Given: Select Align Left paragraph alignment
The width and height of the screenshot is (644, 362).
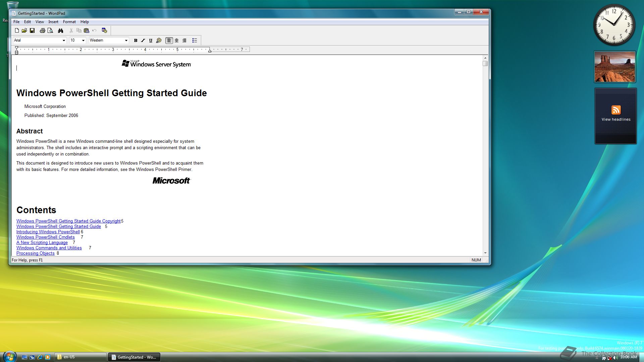Looking at the screenshot, I should click(x=169, y=41).
